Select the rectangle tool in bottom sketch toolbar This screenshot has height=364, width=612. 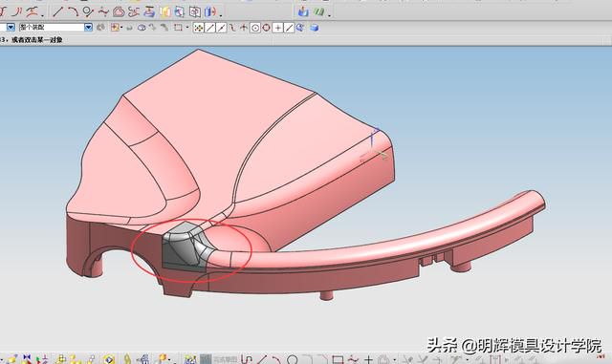click(338, 359)
